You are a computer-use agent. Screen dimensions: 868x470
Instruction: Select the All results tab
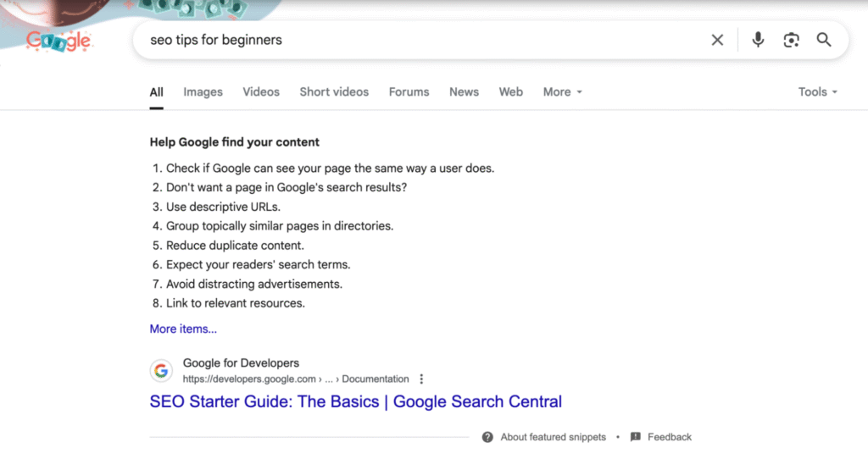156,92
